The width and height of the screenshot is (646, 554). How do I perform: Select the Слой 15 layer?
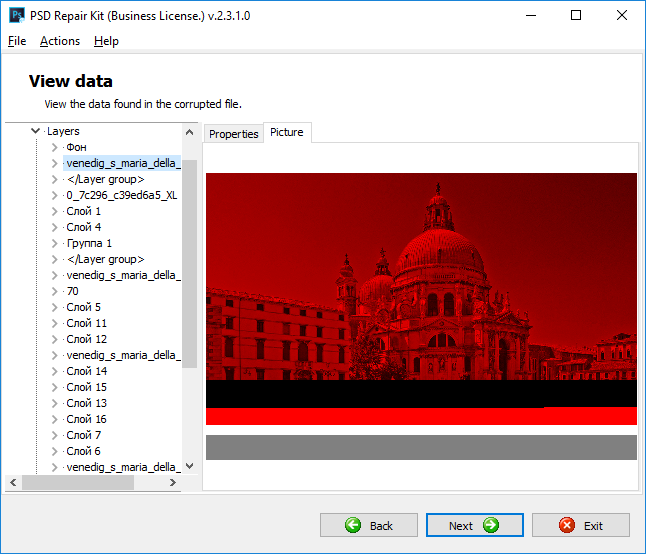click(x=87, y=387)
